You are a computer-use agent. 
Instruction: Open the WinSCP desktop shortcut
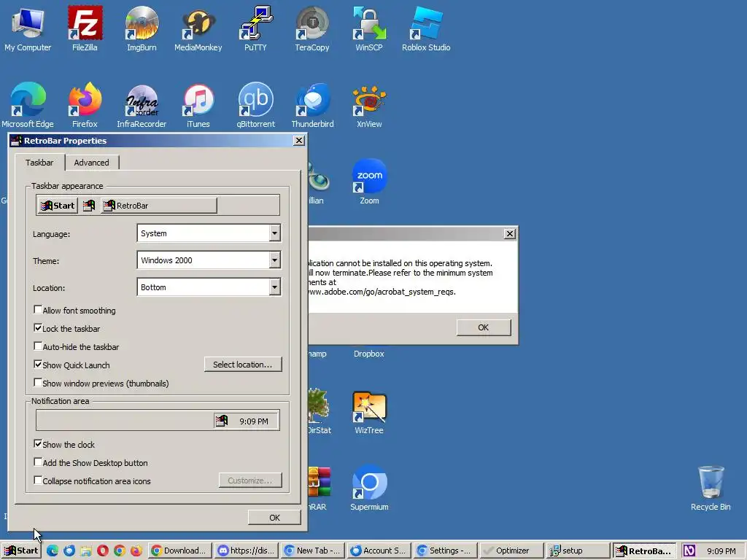click(368, 28)
